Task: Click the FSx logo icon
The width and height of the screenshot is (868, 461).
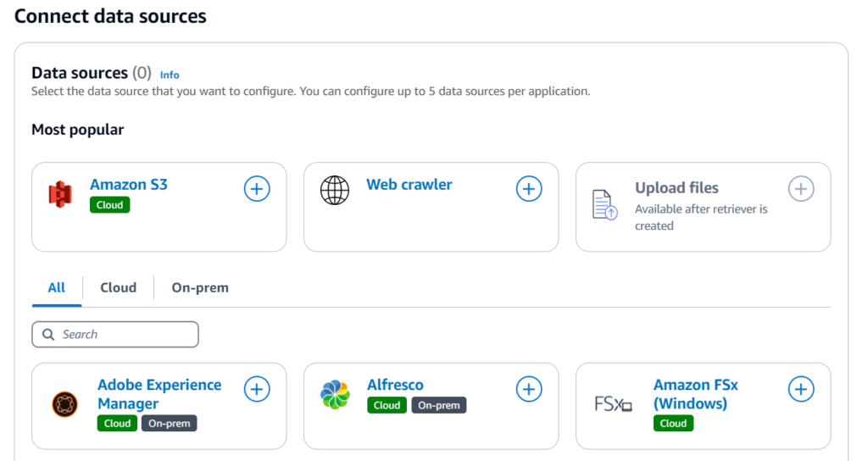Action: click(613, 404)
